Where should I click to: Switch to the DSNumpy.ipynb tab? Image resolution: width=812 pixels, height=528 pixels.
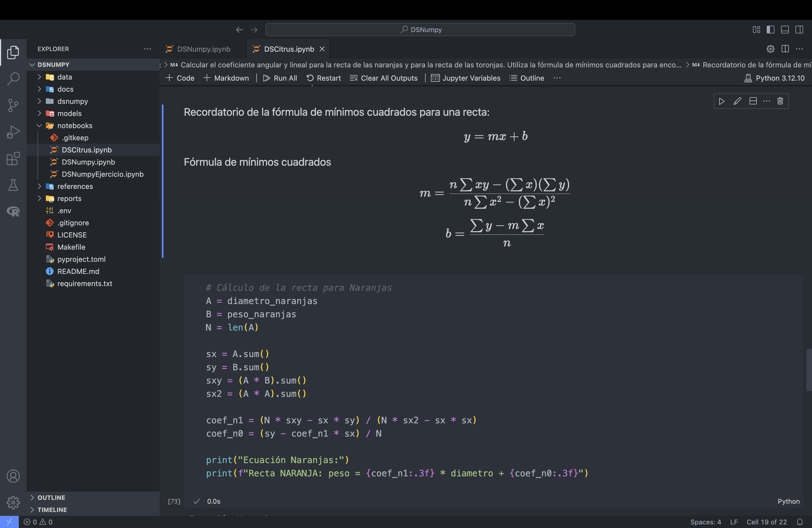pyautogui.click(x=203, y=49)
